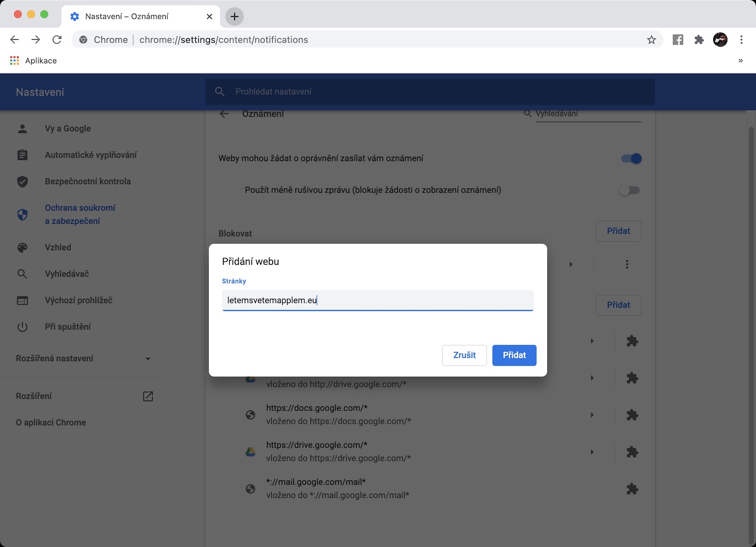Screen dimensions: 756x547
Task: Reload the page
Action: pyautogui.click(x=57, y=40)
